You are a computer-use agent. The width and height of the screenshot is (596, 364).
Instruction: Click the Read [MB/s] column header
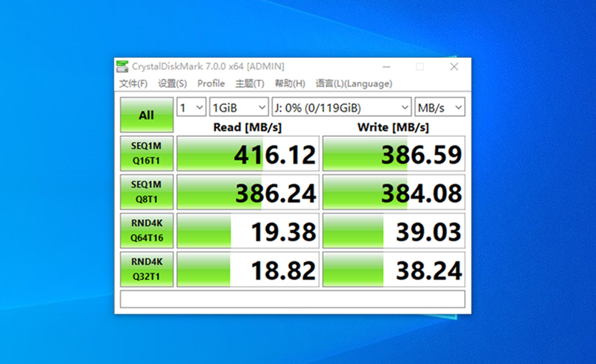coord(247,127)
